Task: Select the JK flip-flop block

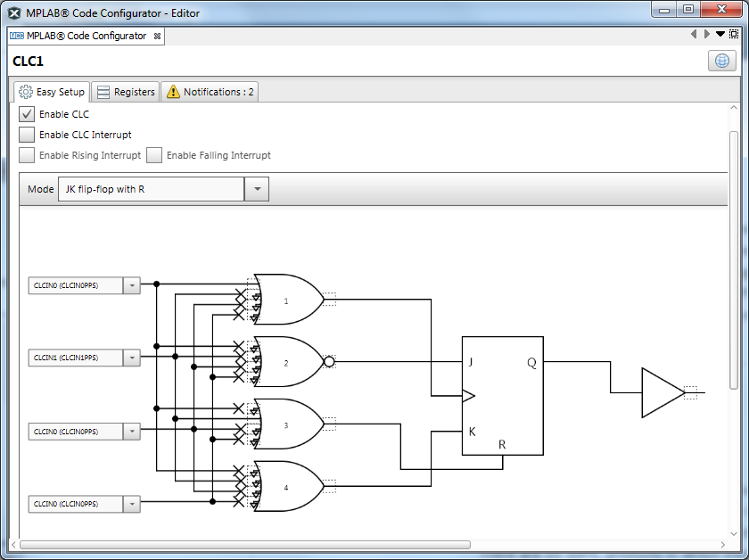Action: [x=503, y=396]
